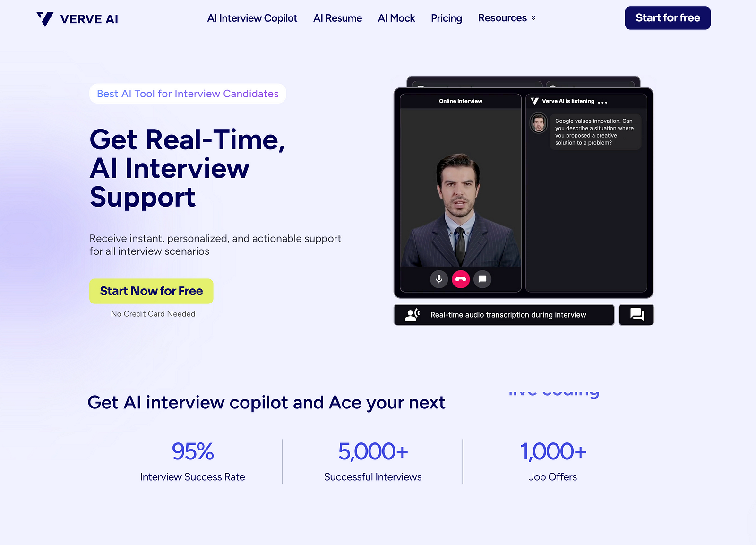Image resolution: width=756 pixels, height=545 pixels.
Task: Mute the microphone in the interview
Action: [438, 279]
